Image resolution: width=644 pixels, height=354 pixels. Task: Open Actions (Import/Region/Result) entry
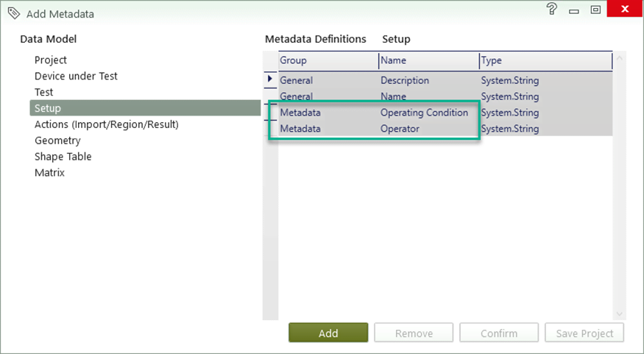107,124
